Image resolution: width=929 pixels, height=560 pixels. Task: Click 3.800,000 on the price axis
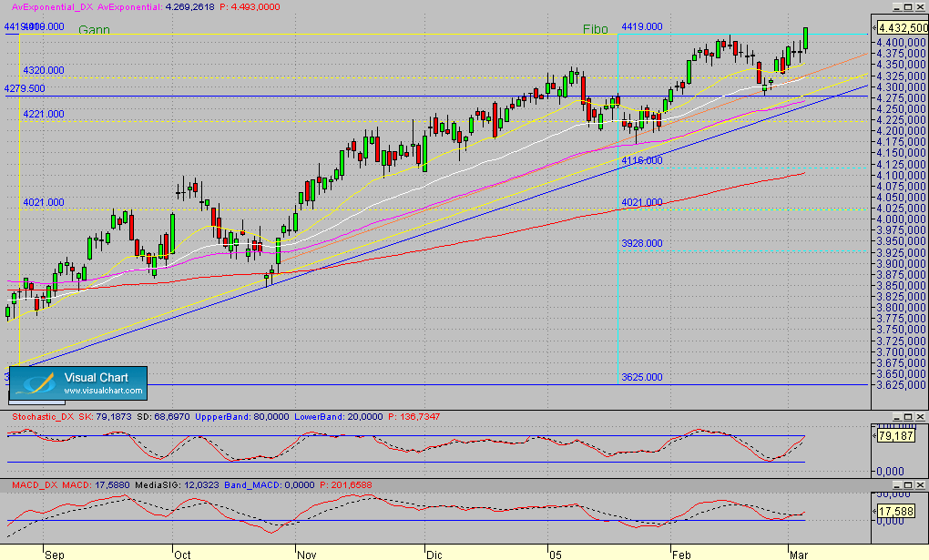pos(901,308)
